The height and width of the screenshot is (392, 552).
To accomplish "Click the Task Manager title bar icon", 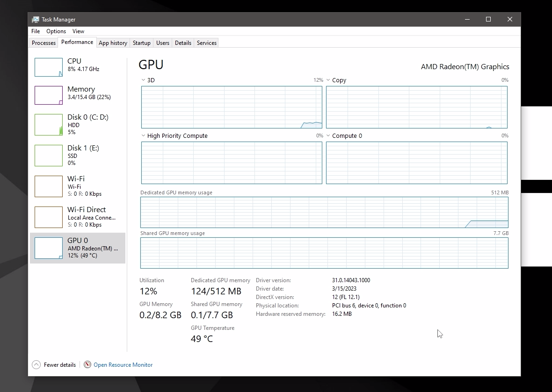I will pyautogui.click(x=36, y=19).
